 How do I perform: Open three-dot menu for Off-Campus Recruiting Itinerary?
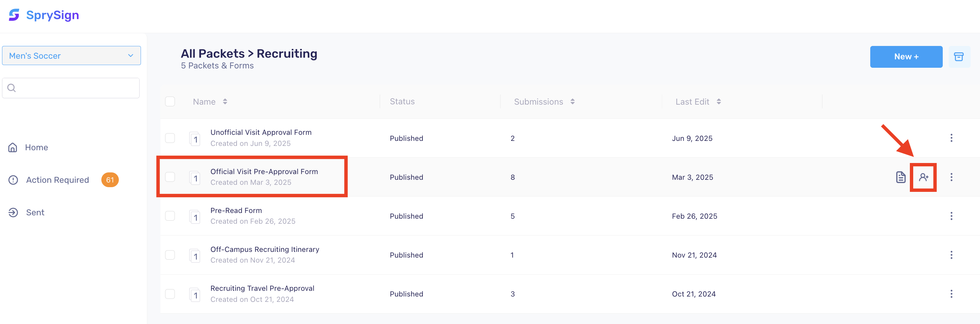coord(951,255)
